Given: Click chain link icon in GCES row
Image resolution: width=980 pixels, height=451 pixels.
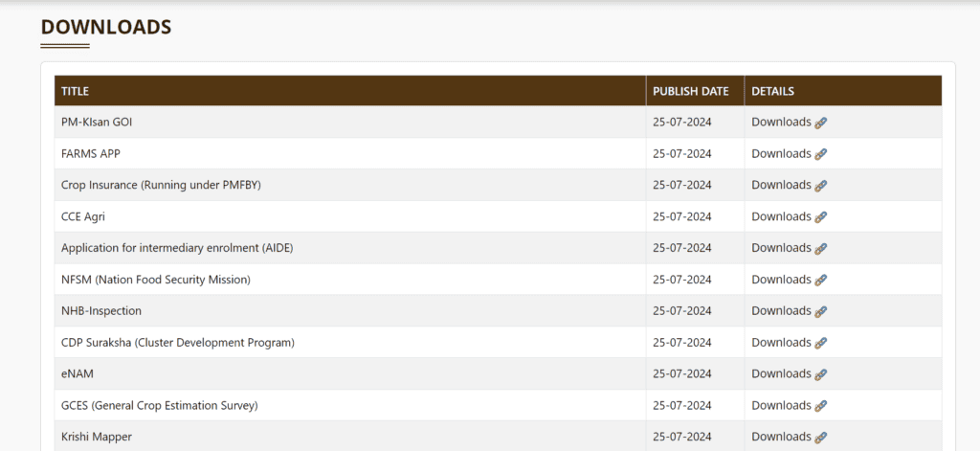Looking at the screenshot, I should [820, 406].
